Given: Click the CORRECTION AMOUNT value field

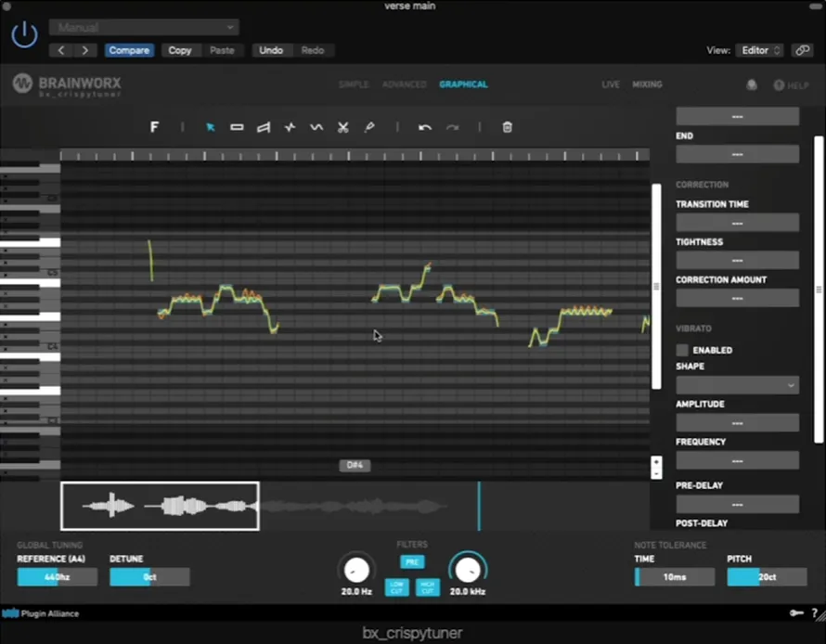Looking at the screenshot, I should 737,298.
